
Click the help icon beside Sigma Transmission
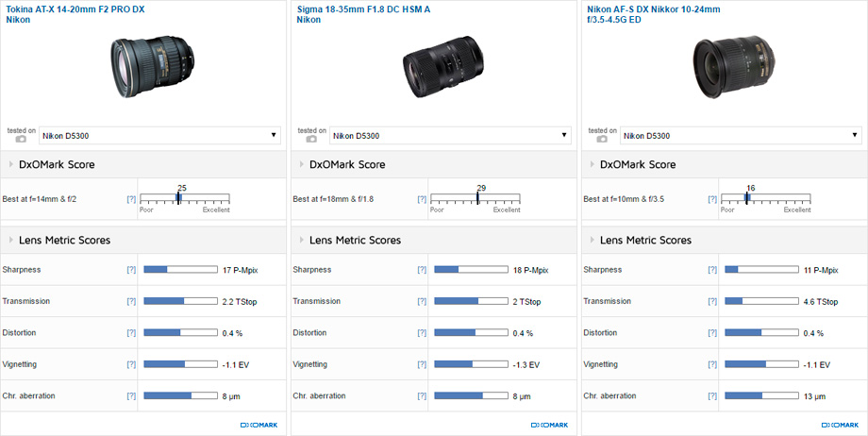click(x=422, y=302)
